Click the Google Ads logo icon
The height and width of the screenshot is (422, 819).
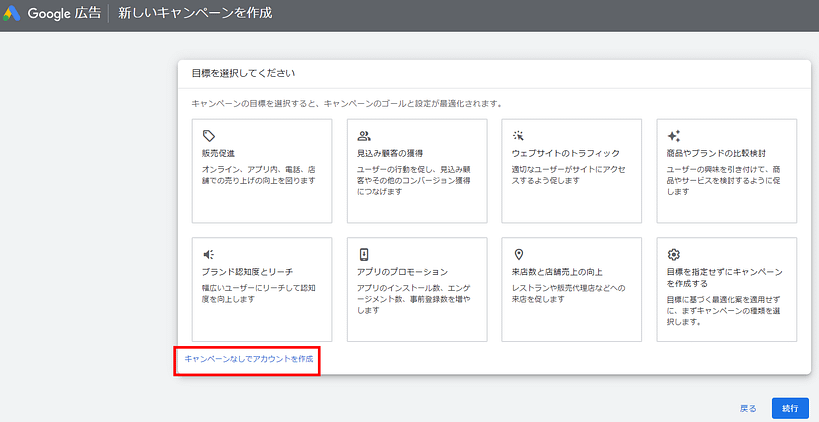13,14
